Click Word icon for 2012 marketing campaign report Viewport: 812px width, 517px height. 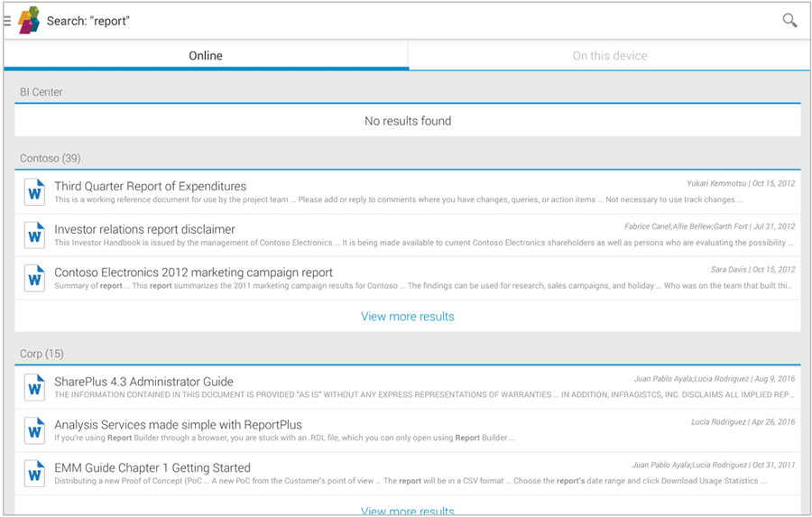click(x=34, y=278)
